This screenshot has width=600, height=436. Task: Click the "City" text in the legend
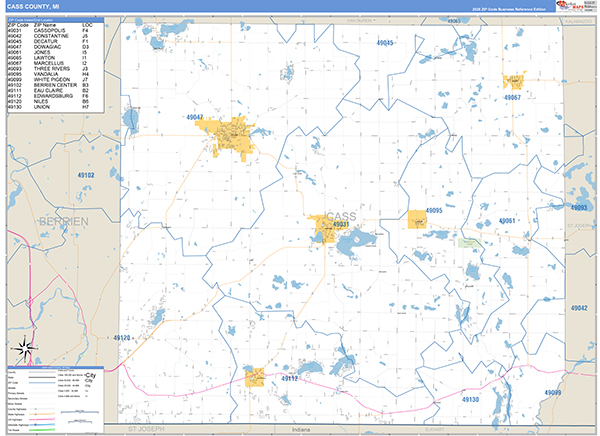click(91, 375)
